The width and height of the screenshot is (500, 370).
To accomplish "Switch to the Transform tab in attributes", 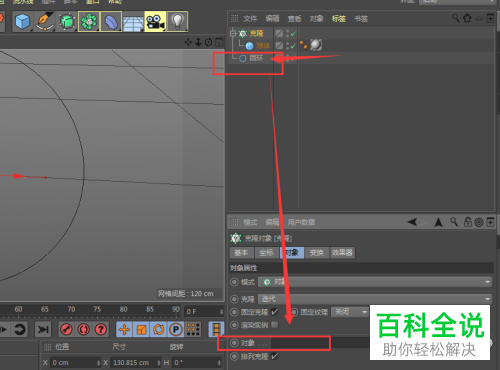I will [316, 253].
